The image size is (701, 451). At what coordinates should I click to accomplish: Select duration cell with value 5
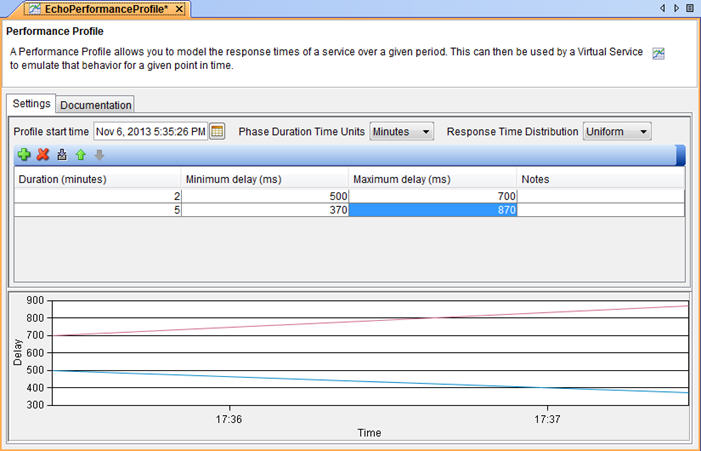tap(97, 210)
